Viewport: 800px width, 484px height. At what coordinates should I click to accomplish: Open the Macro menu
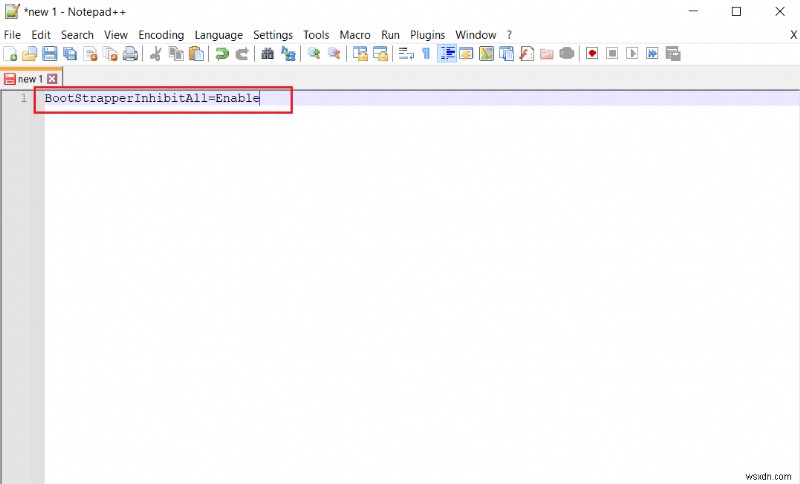[355, 35]
